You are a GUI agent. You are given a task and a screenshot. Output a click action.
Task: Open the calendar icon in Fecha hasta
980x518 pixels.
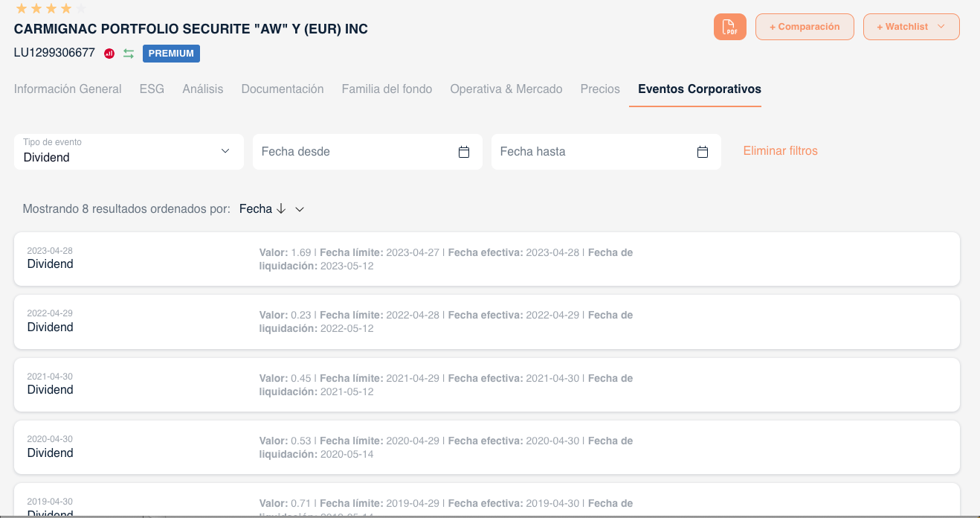703,152
